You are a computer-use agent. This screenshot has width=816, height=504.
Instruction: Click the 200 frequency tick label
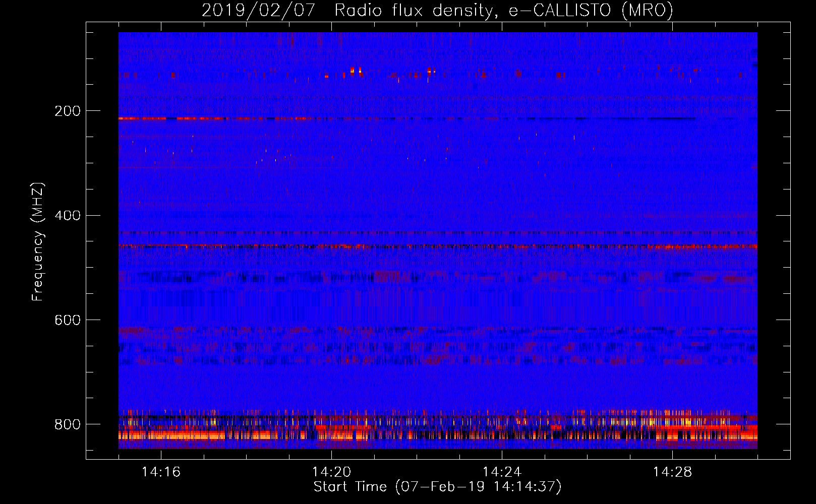67,111
